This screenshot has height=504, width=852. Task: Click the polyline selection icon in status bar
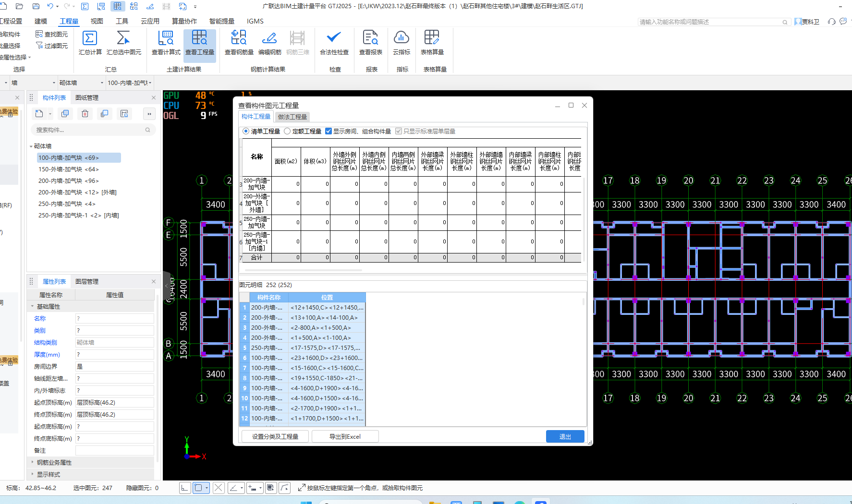(285, 488)
